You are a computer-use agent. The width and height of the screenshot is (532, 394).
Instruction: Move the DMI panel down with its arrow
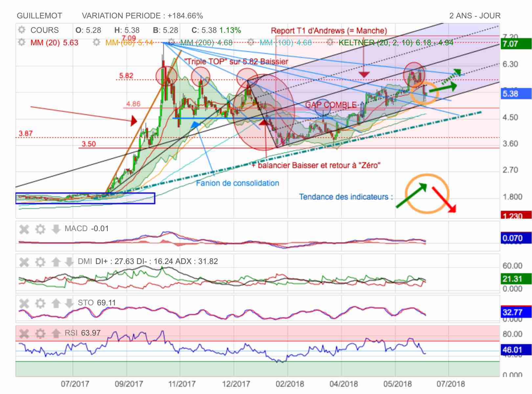69,262
